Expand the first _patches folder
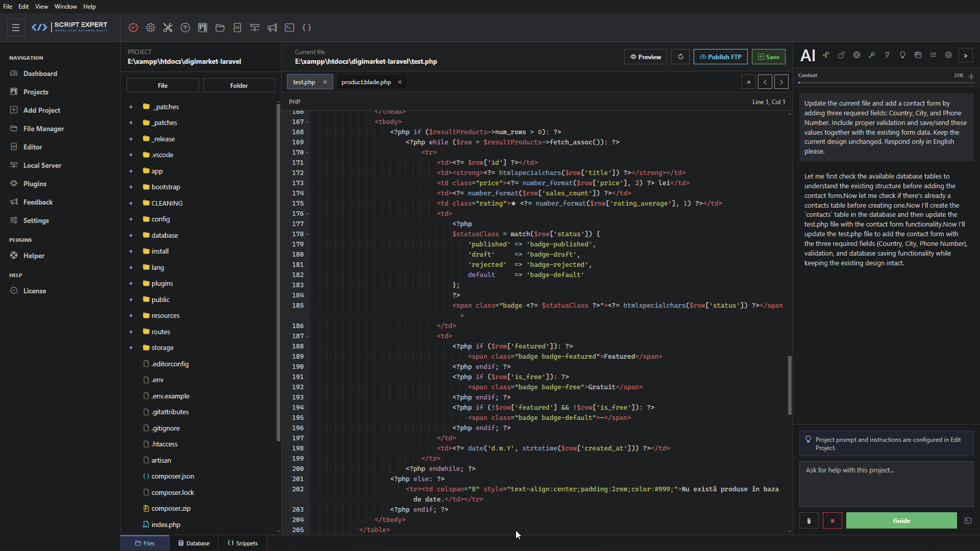Viewport: 980px width, 551px height. pos(131,107)
